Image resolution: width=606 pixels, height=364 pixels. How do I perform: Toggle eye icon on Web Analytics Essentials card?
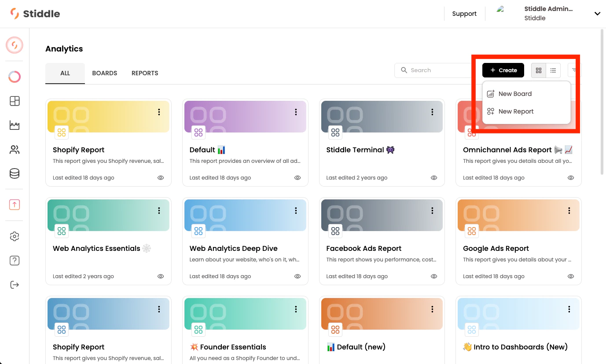(x=161, y=276)
